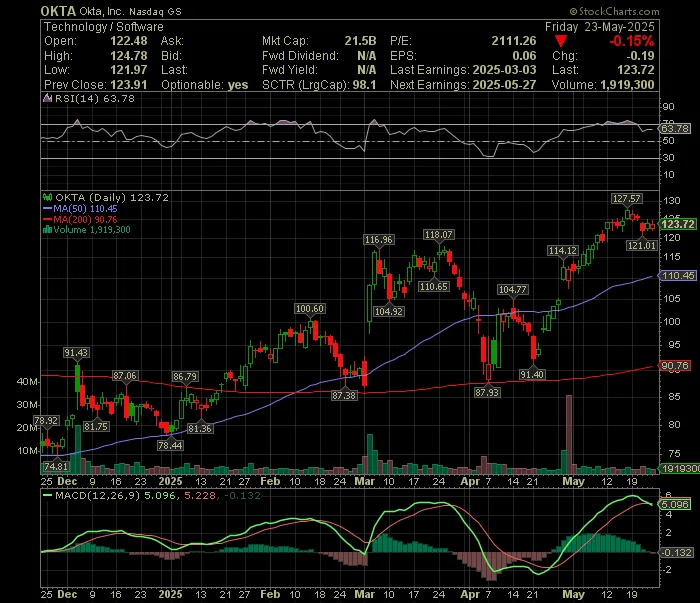This screenshot has height=603, width=700.
Task: Click the 100.60 price label
Action: pyautogui.click(x=310, y=309)
